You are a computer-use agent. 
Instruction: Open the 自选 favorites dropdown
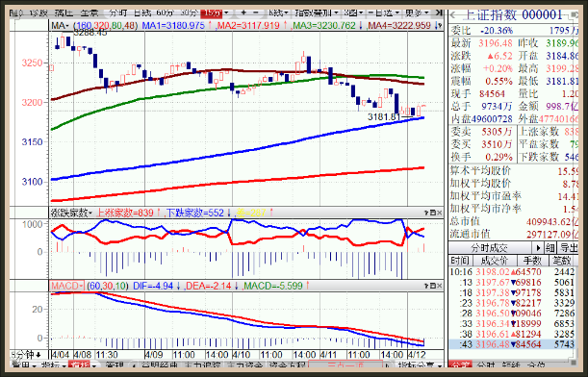tap(385, 13)
